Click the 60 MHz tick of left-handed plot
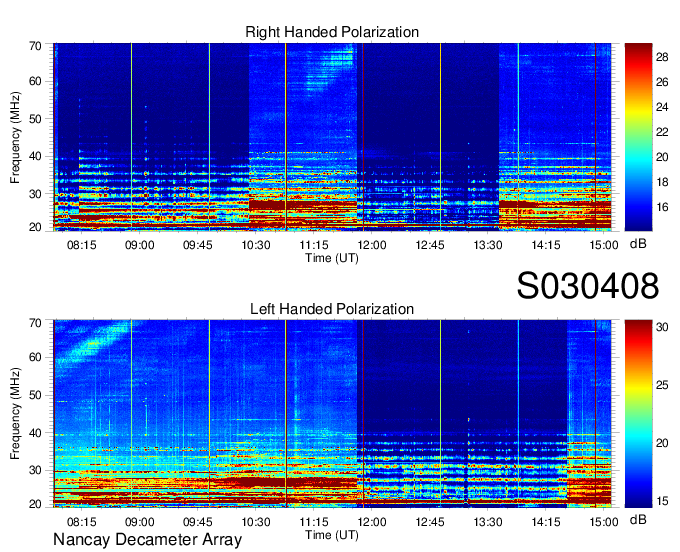Viewport: 680px width, 552px height. (36, 357)
